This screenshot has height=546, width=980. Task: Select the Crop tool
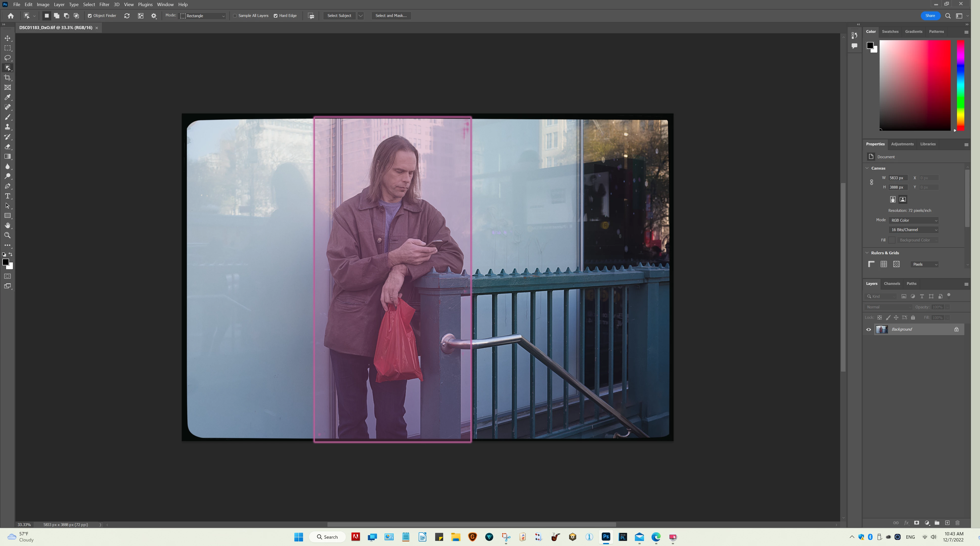7,78
